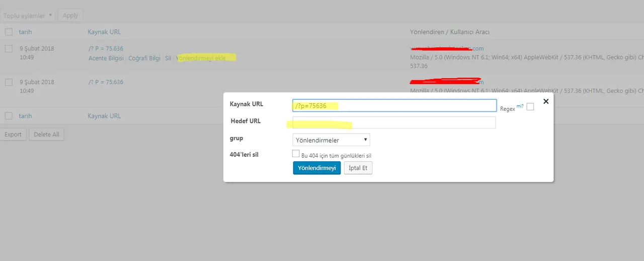Image resolution: width=644 pixels, height=261 pixels.
Task: Select all rows with the header checkbox
Action: point(9,32)
